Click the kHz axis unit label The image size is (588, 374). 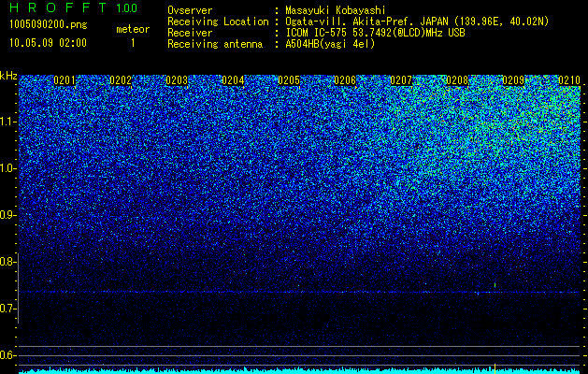8,76
